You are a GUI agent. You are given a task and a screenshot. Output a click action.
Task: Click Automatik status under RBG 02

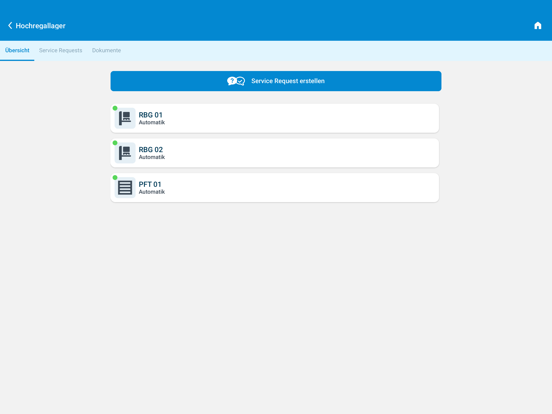pyautogui.click(x=152, y=157)
